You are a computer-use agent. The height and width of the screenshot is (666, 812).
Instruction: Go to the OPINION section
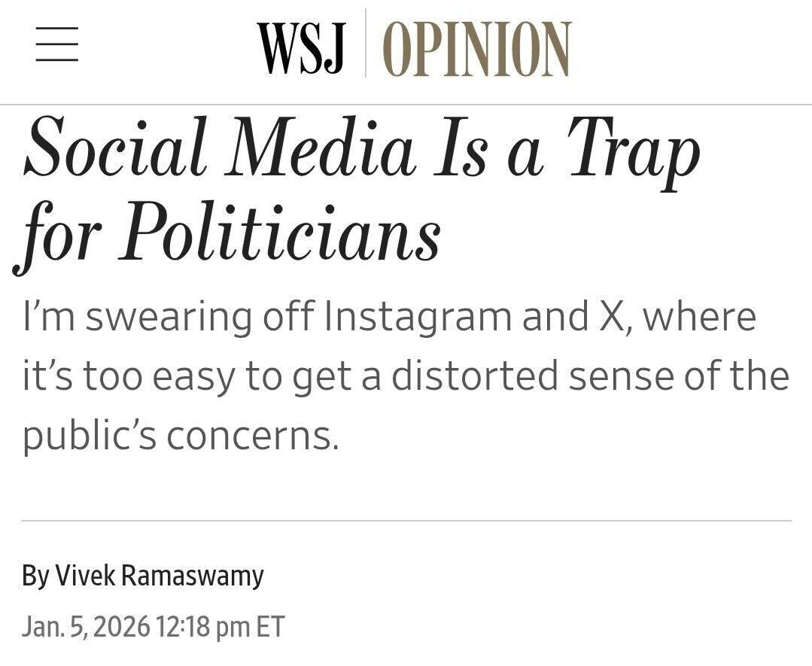[477, 48]
